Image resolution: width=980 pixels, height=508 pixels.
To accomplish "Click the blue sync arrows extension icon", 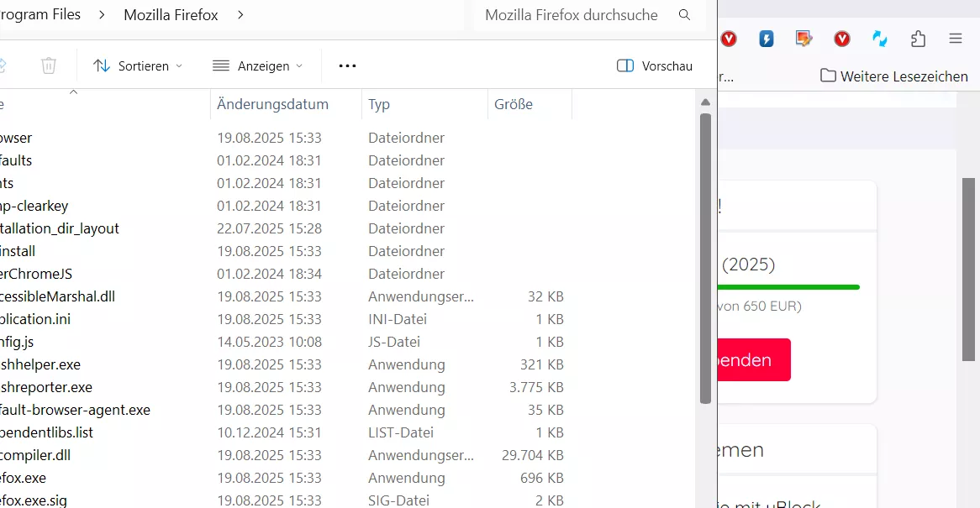I will click(x=880, y=39).
